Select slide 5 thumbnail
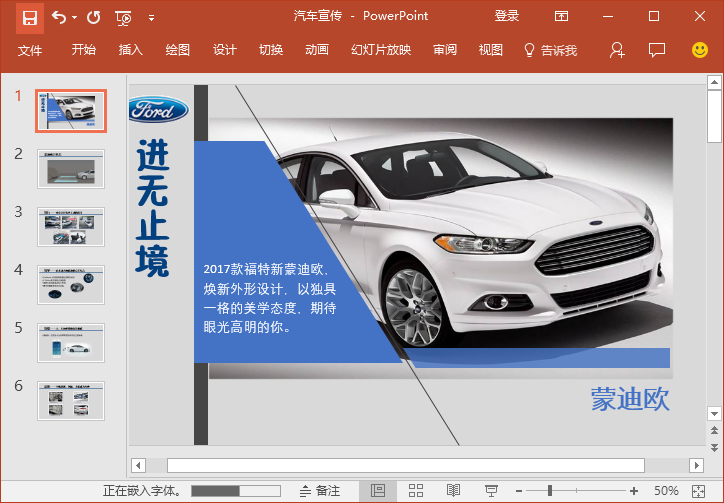The height and width of the screenshot is (503, 724). (x=71, y=343)
